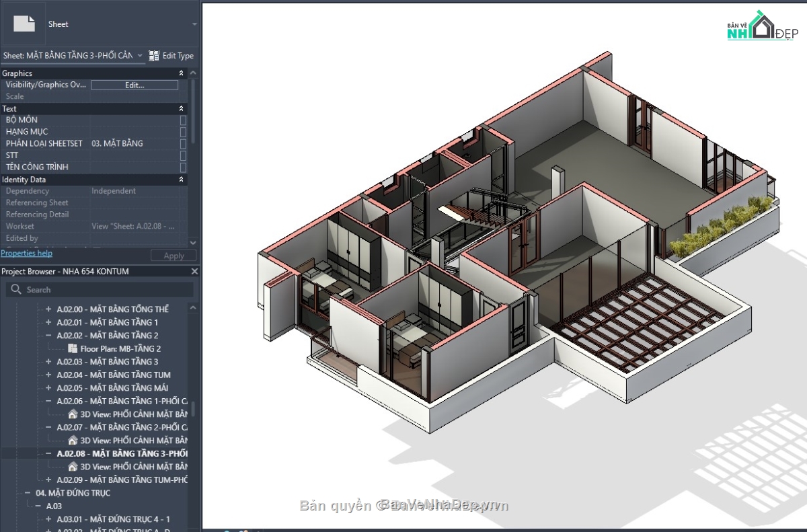This screenshot has width=807, height=532.
Task: Open the Properties help link
Action: point(26,254)
